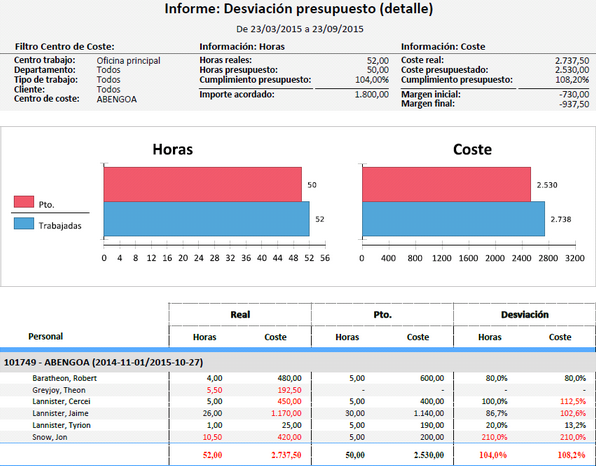Image resolution: width=596 pixels, height=466 pixels.
Task: Click Tyrion's cost deviation 13,2%
Action: tap(575, 425)
